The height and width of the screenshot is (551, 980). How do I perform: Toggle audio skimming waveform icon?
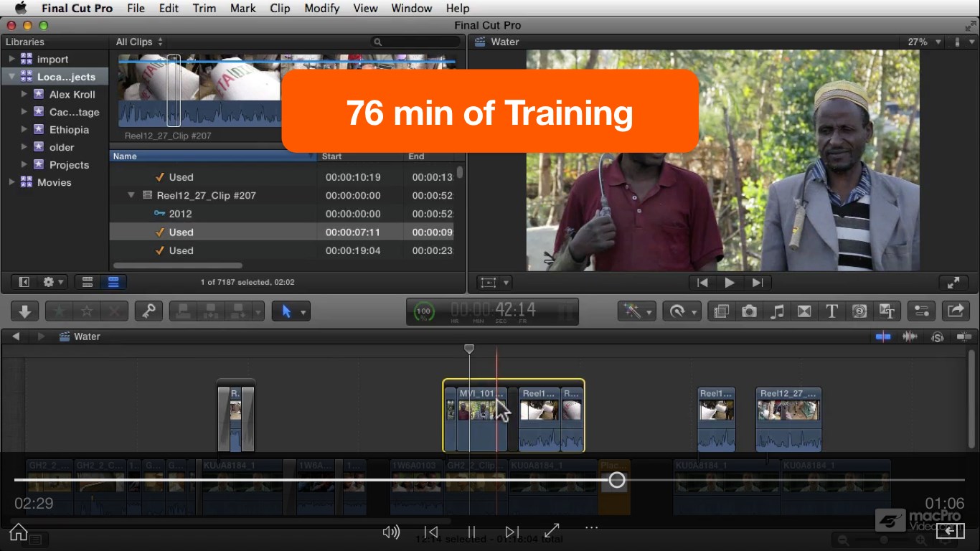tap(910, 336)
